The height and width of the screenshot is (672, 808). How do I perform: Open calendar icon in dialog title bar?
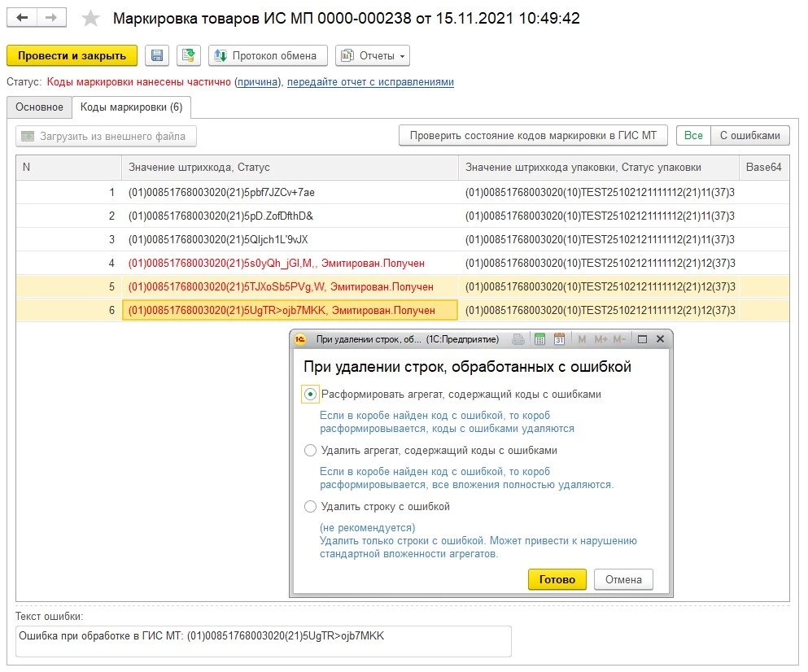point(559,339)
